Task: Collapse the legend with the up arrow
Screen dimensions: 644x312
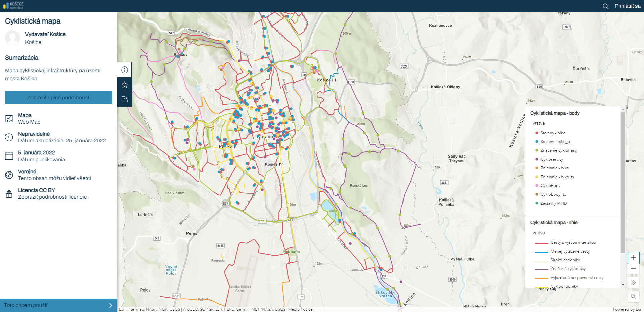Action: 623,108
